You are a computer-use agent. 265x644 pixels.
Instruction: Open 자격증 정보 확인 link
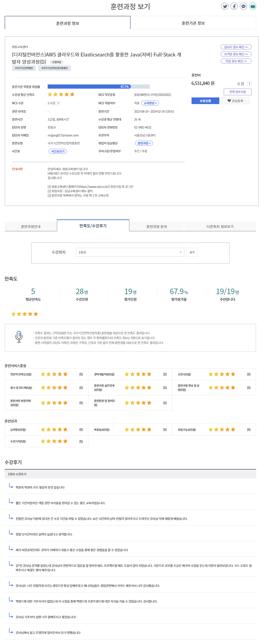(x=236, y=54)
